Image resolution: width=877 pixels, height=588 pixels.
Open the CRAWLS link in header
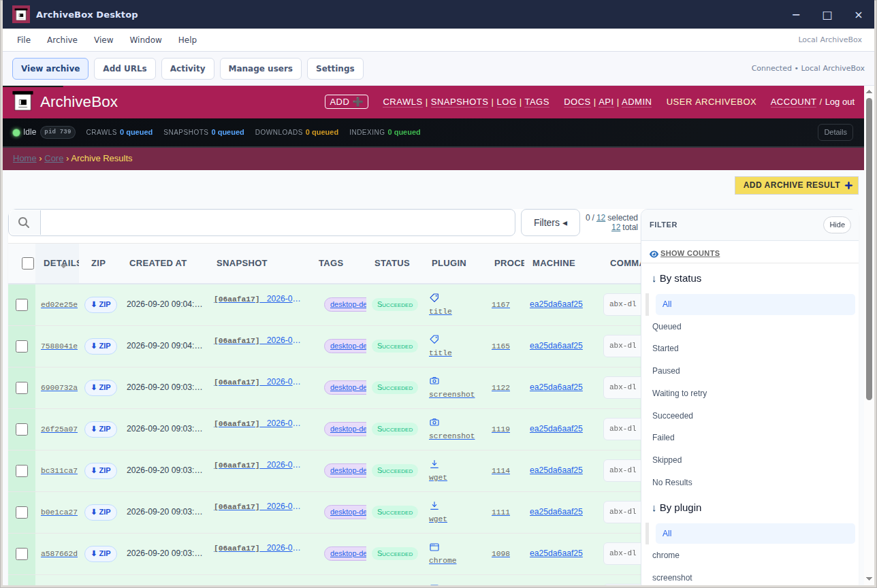[x=402, y=101]
